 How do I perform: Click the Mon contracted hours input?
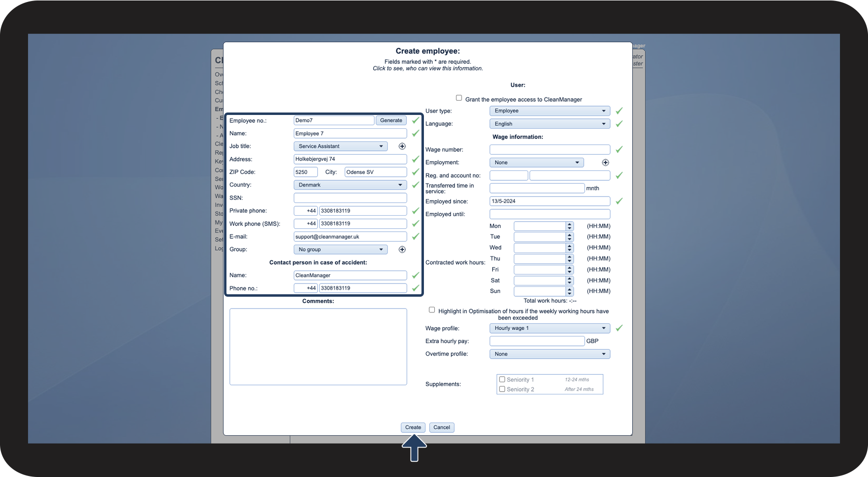click(540, 226)
